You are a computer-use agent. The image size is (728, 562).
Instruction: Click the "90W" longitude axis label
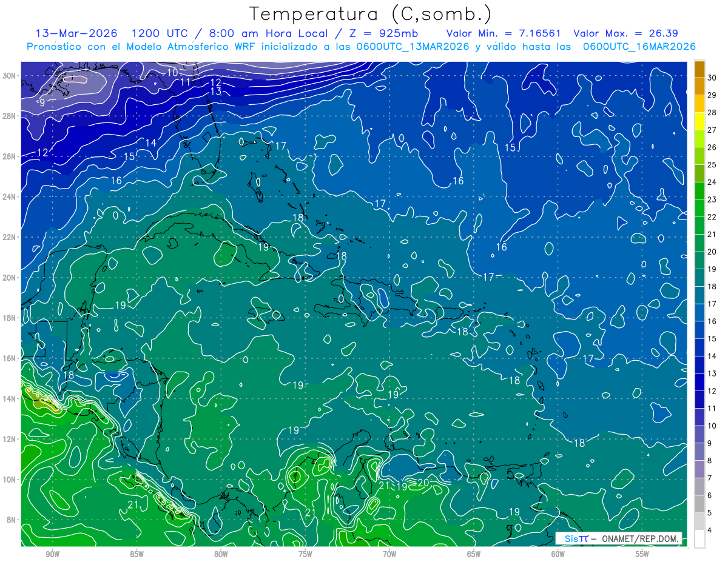click(52, 554)
